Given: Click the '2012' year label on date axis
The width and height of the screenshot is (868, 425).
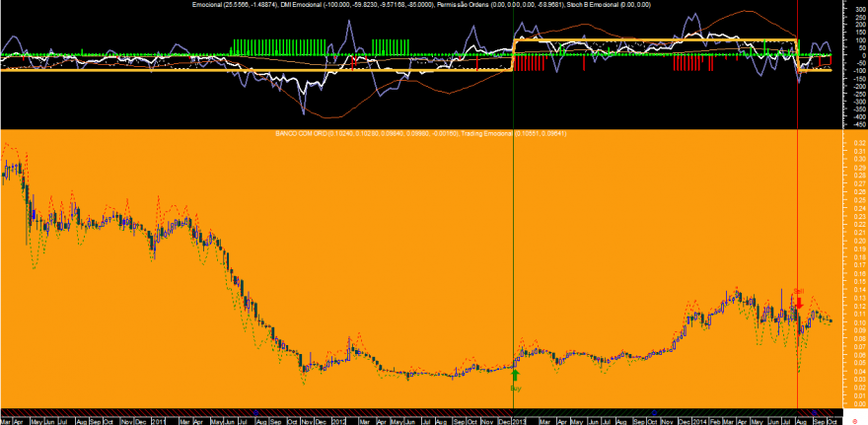Looking at the screenshot, I should coord(338,422).
